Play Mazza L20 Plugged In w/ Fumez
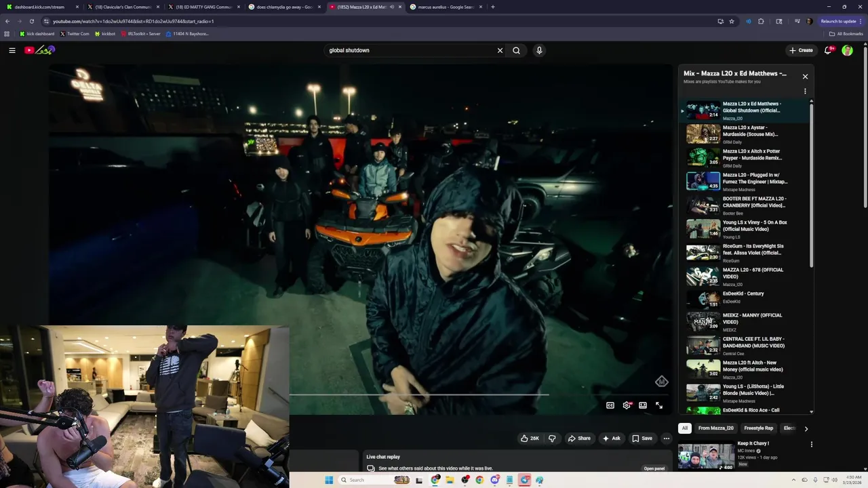 703,182
